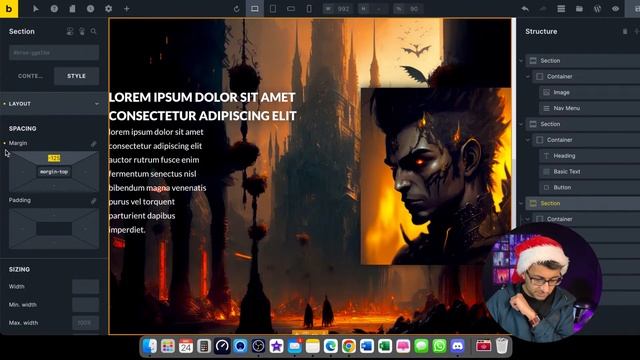Switch to the Content tab
Image resolution: width=640 pixels, height=360 pixels.
point(30,76)
